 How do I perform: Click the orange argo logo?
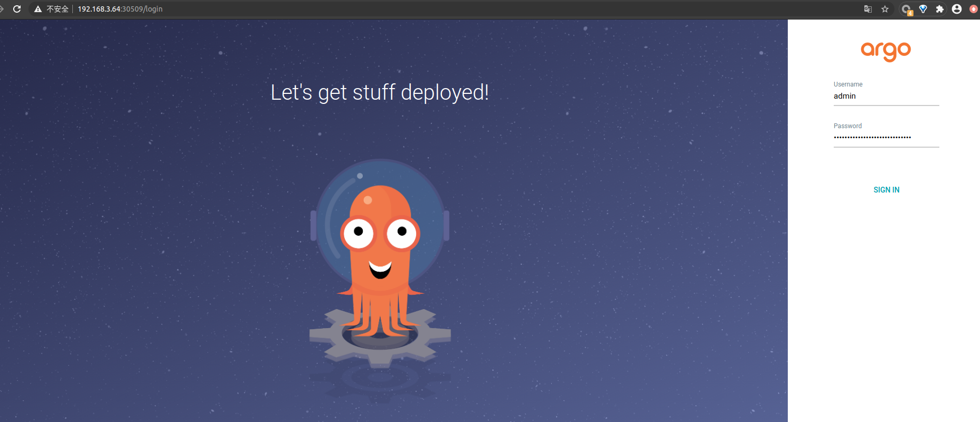point(886,51)
